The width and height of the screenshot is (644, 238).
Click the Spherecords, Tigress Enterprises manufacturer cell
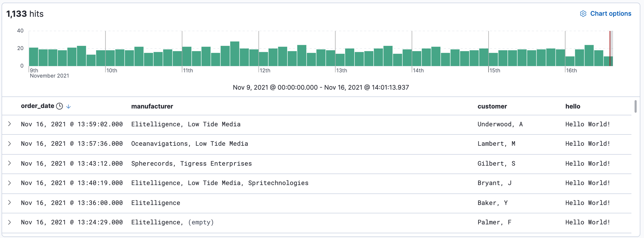click(x=191, y=164)
